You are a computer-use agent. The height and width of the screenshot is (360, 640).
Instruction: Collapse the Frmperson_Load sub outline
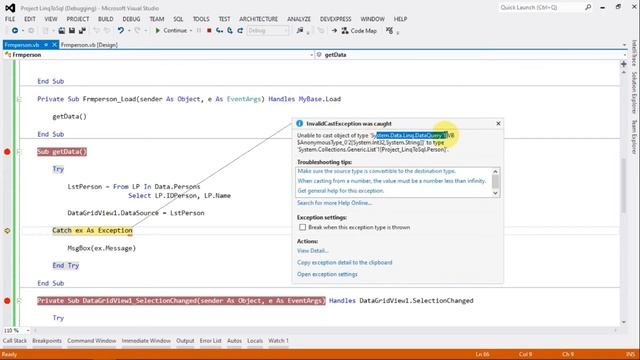tap(19, 99)
